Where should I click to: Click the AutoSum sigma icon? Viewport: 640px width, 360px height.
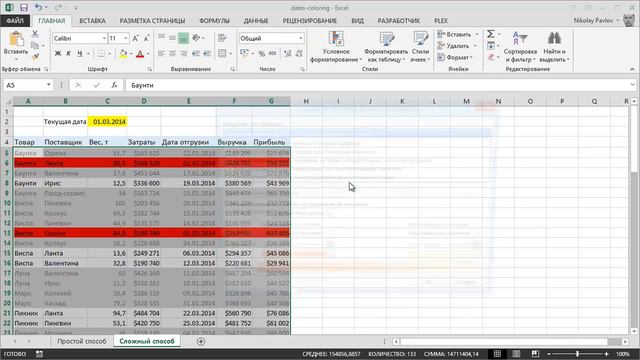click(491, 34)
